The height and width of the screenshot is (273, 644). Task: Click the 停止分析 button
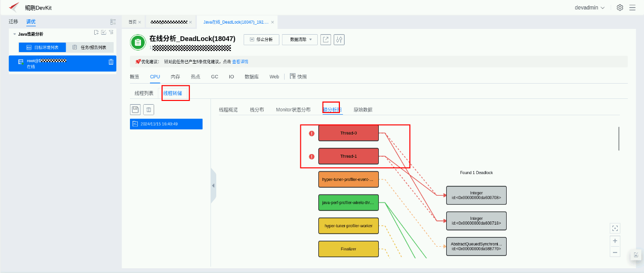(x=261, y=39)
